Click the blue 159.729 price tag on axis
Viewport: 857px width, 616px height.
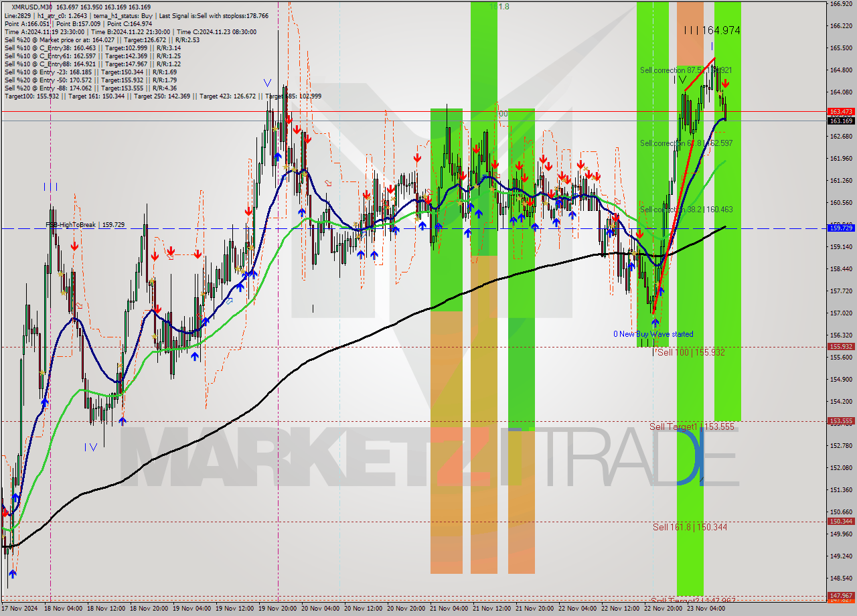point(841,228)
